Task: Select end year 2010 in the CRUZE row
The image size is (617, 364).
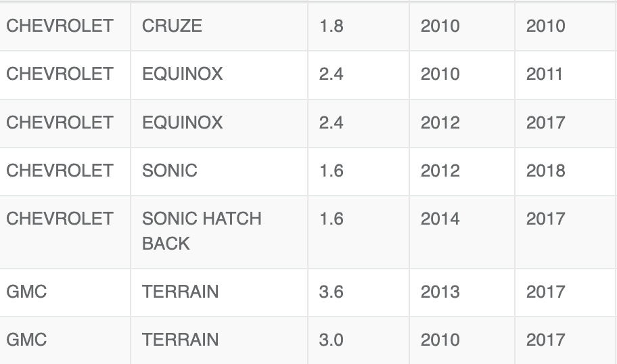Action: click(566, 26)
